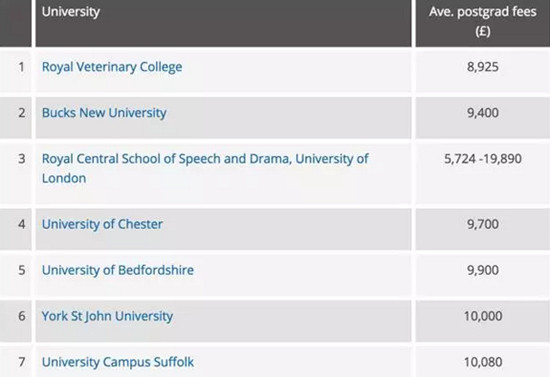This screenshot has height=377, width=550.
Task: Select the 10,080 fee cell
Action: coord(483,362)
